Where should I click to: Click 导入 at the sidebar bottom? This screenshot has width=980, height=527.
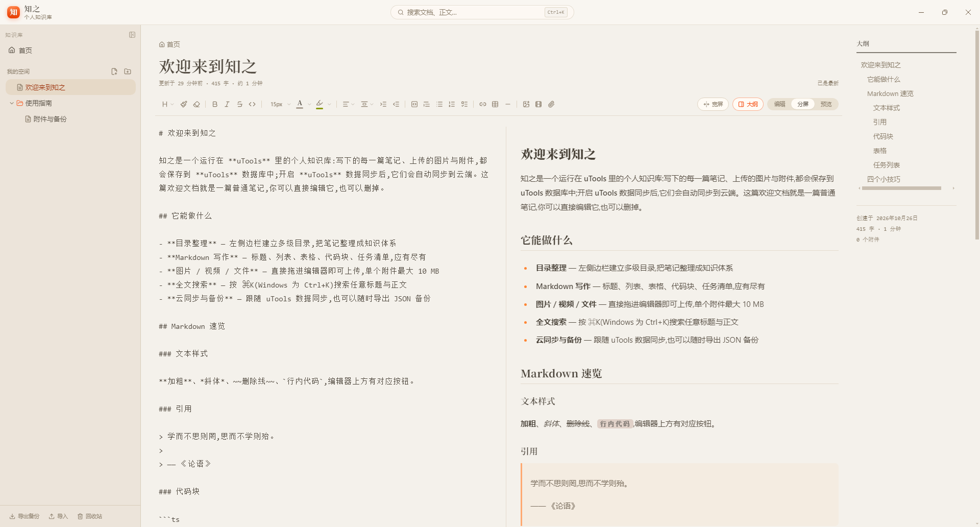(x=58, y=516)
